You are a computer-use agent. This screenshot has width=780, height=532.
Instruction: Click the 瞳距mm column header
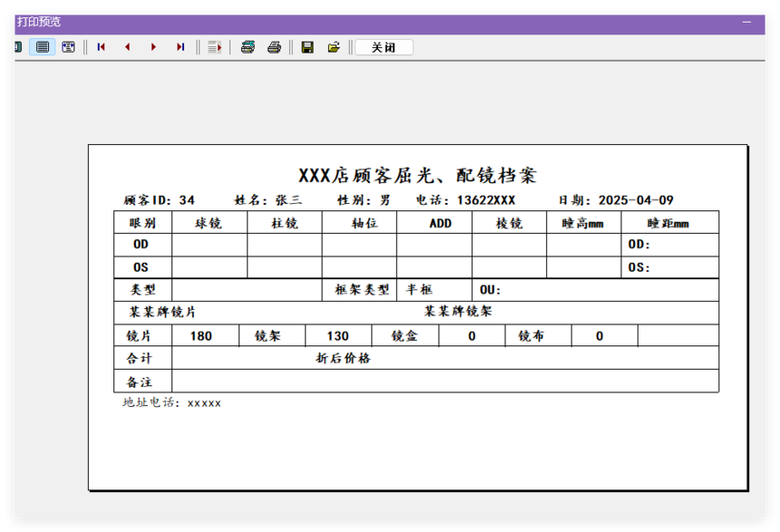668,223
